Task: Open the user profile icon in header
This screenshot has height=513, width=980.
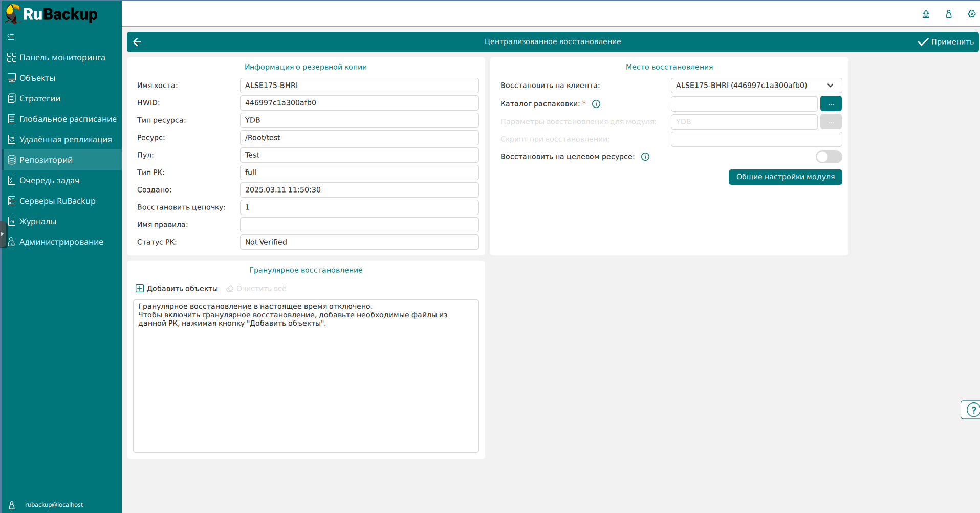Action: pos(948,14)
